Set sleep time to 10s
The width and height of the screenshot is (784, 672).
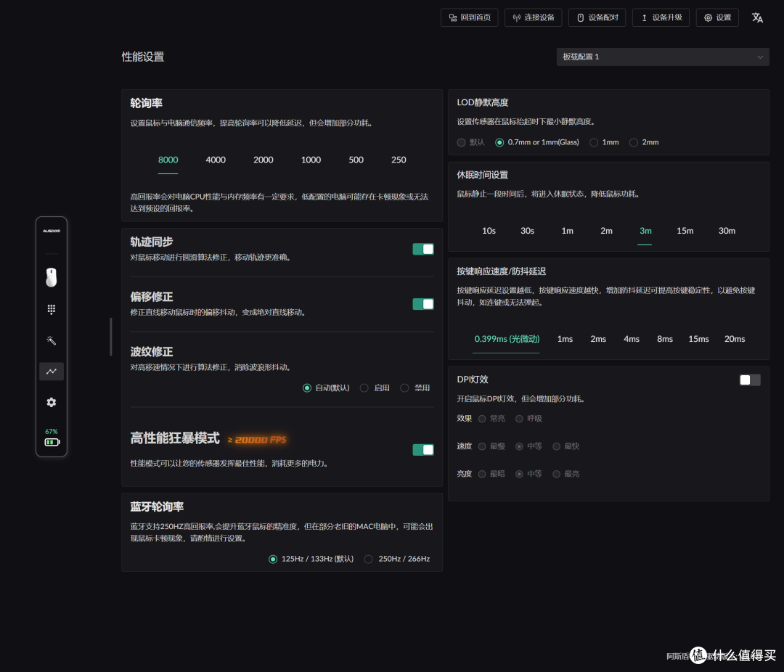[489, 231]
